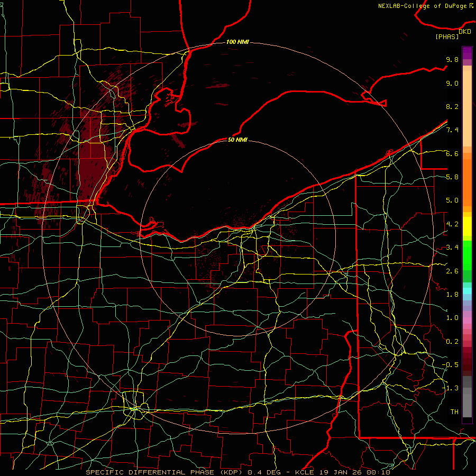The image size is (476, 476).
Task: Click the -0.5 value on the color scale
Action: [450, 364]
